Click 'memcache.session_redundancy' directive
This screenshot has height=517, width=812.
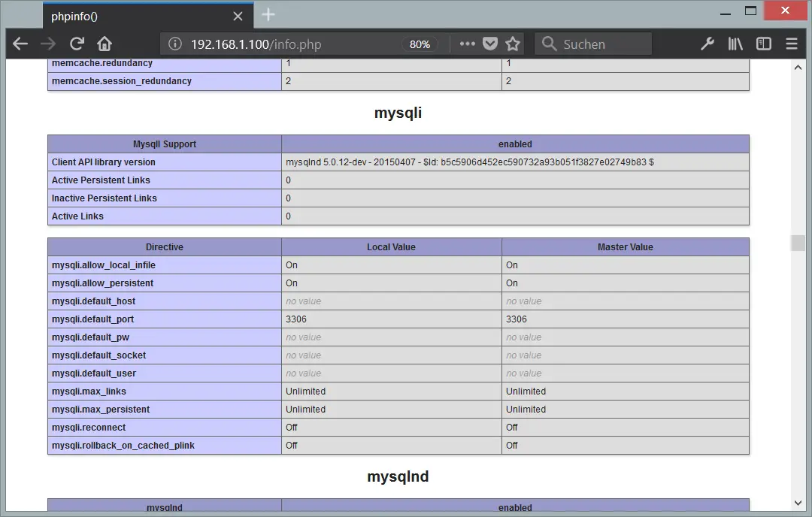tap(122, 81)
